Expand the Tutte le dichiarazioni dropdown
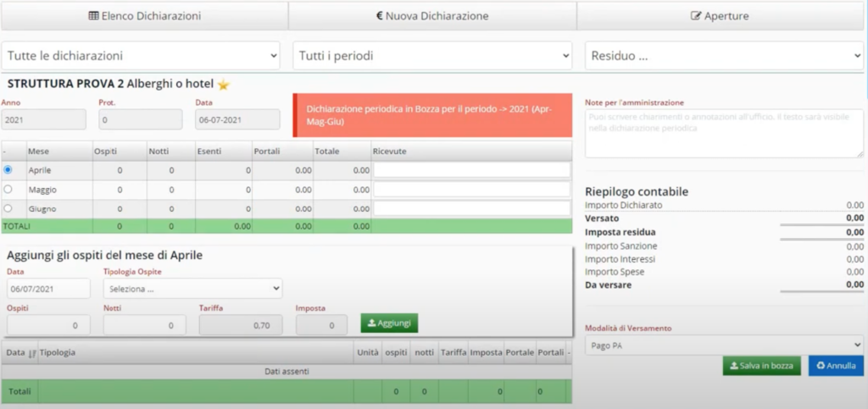 pyautogui.click(x=142, y=56)
